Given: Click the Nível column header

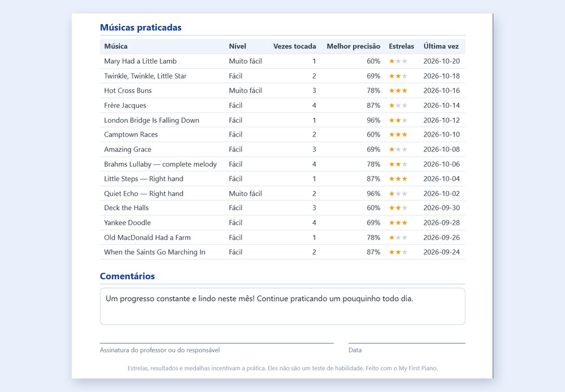Looking at the screenshot, I should coord(237,46).
